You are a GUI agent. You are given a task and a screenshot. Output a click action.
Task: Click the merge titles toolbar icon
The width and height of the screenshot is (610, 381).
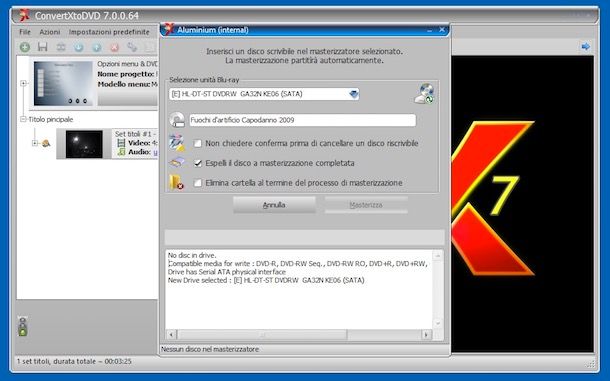pos(61,47)
